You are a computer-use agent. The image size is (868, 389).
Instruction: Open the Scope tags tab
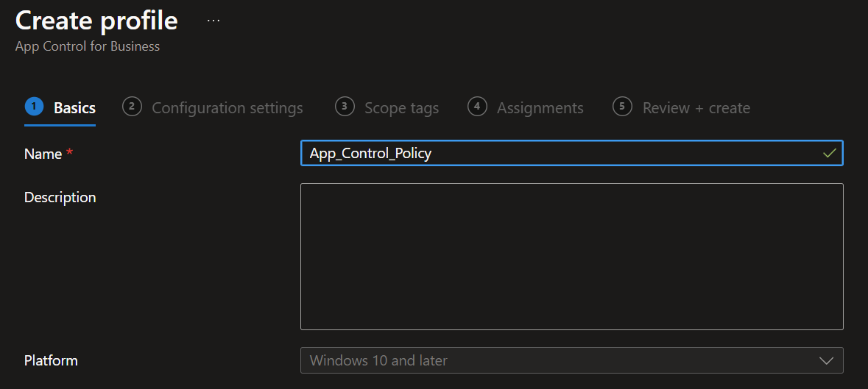pos(402,108)
